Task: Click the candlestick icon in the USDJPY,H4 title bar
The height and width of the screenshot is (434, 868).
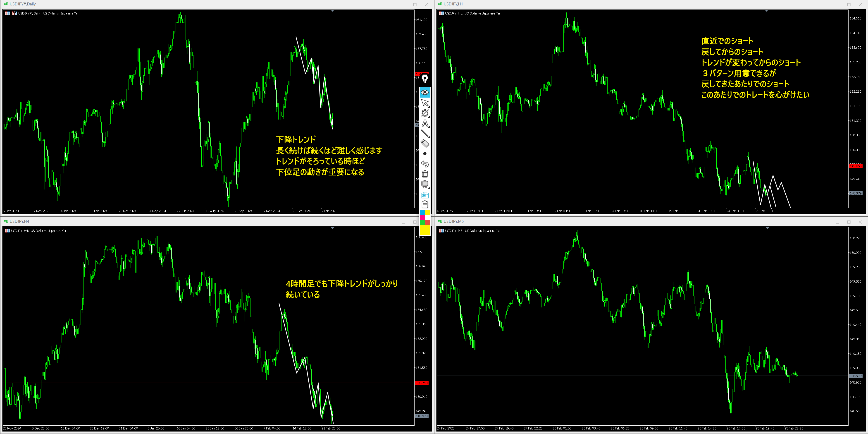Action: [x=6, y=221]
